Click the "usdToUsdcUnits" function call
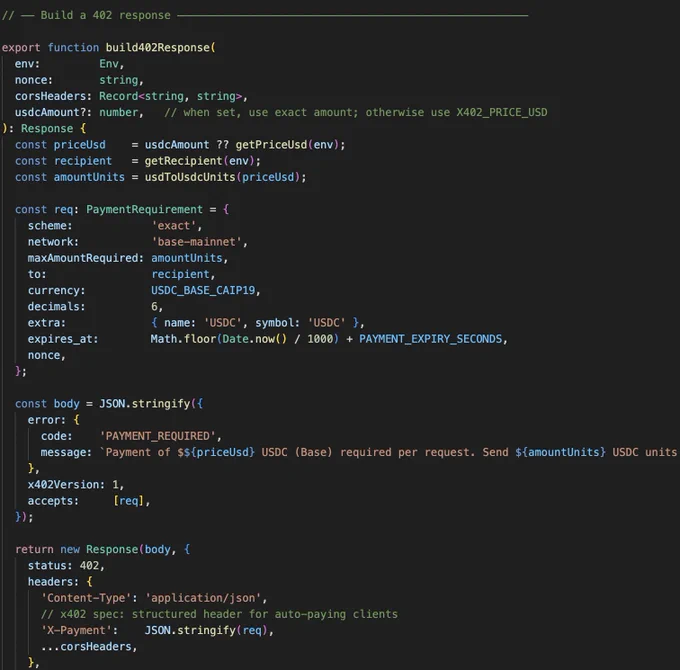 coord(190,177)
